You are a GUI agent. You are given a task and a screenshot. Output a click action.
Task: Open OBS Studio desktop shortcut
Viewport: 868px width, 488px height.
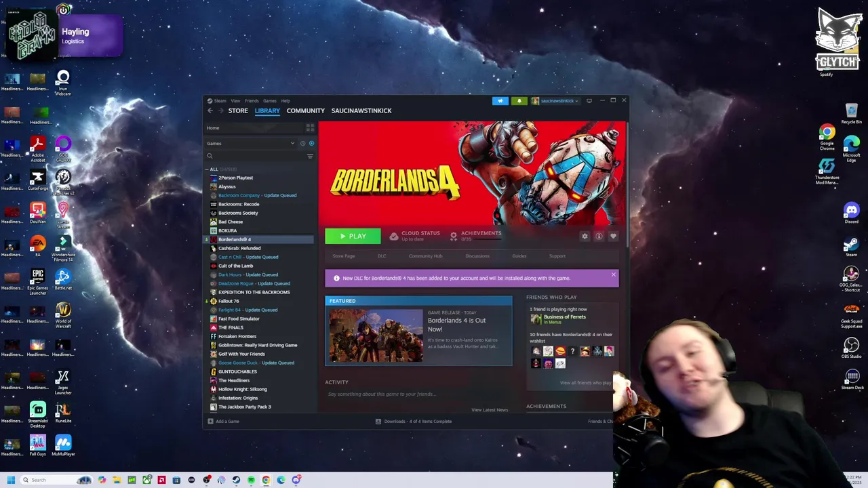(852, 349)
